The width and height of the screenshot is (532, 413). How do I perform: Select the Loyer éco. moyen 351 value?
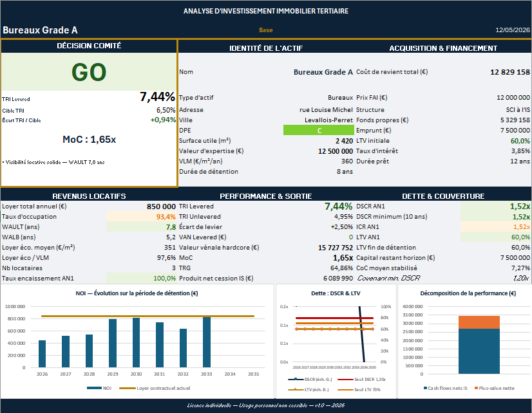169,247
